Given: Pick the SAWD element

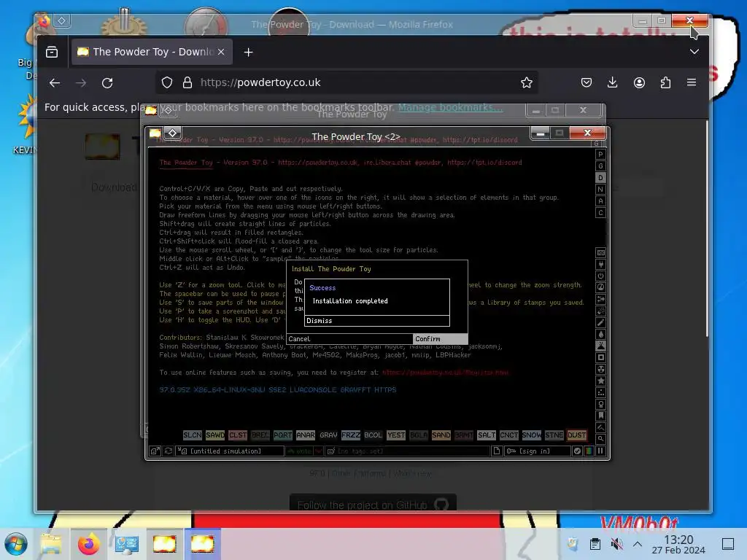Looking at the screenshot, I should (215, 435).
